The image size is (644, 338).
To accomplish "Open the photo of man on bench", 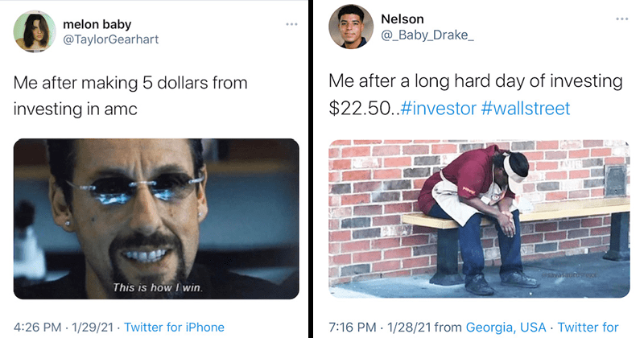I will coord(480,219).
